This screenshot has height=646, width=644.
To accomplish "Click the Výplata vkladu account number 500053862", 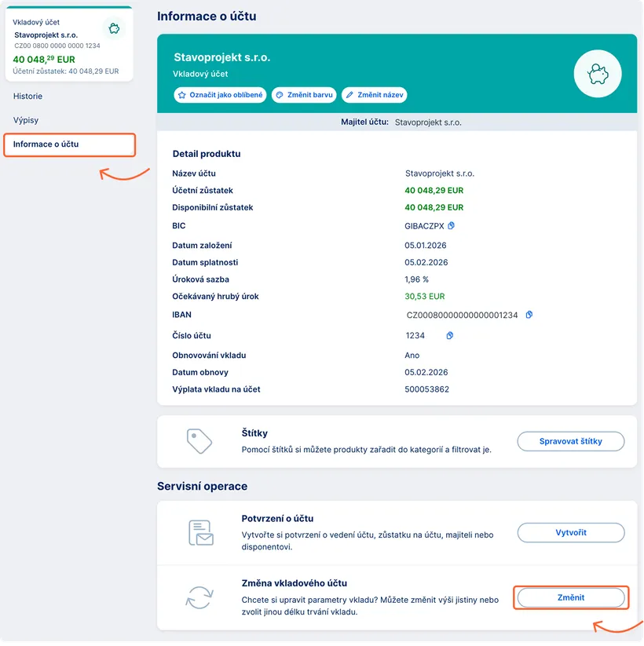I will (x=427, y=389).
